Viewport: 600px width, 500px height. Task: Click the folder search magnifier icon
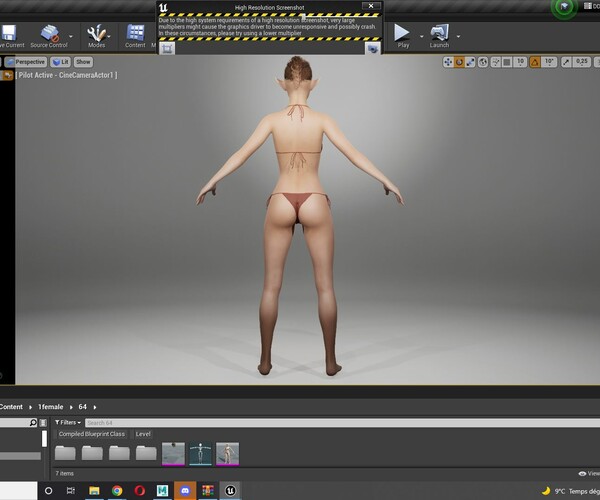point(33,422)
